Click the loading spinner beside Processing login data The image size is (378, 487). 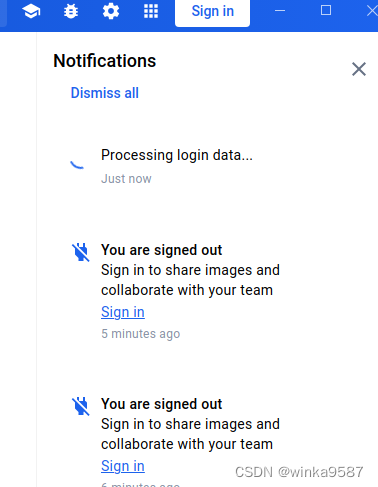77,164
